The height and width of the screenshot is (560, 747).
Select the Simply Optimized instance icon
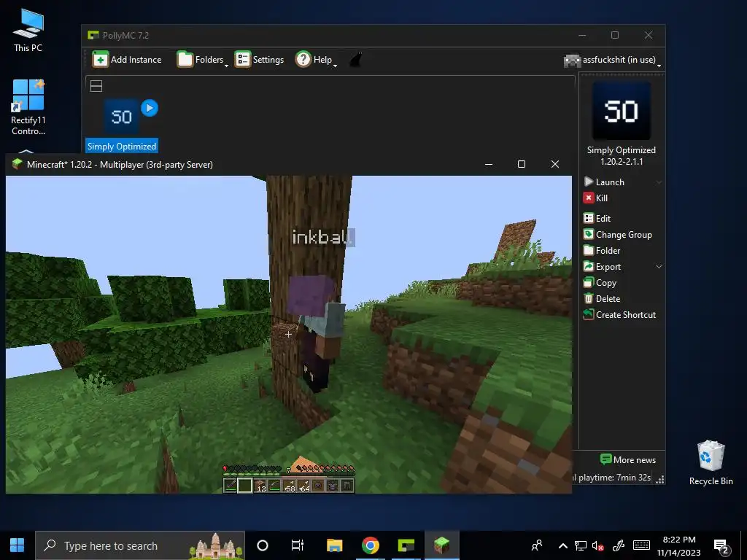point(122,117)
